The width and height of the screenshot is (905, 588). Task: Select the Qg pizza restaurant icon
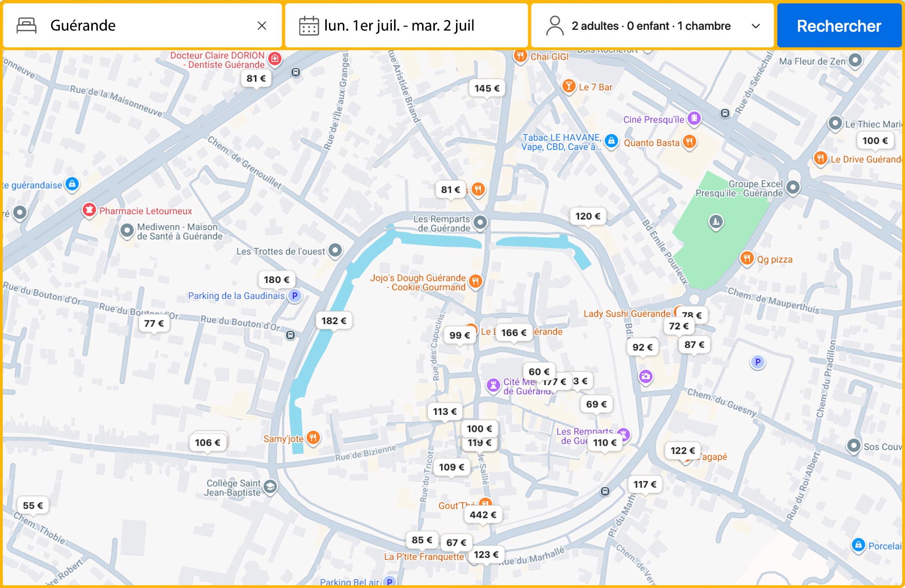point(747,259)
